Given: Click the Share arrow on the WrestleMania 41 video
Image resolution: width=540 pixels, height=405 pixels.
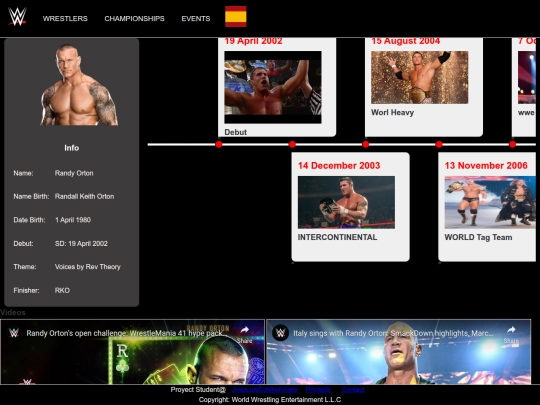Looking at the screenshot, I should pos(245,330).
